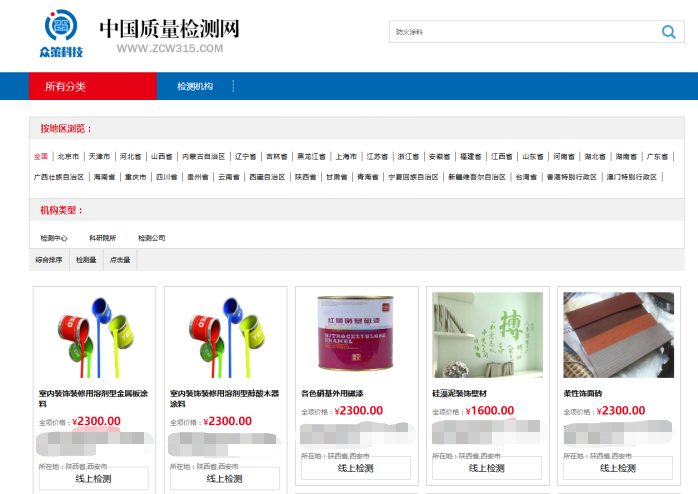Viewport: 698px width, 494px height.
Task: Click the search input field
Action: (x=520, y=32)
